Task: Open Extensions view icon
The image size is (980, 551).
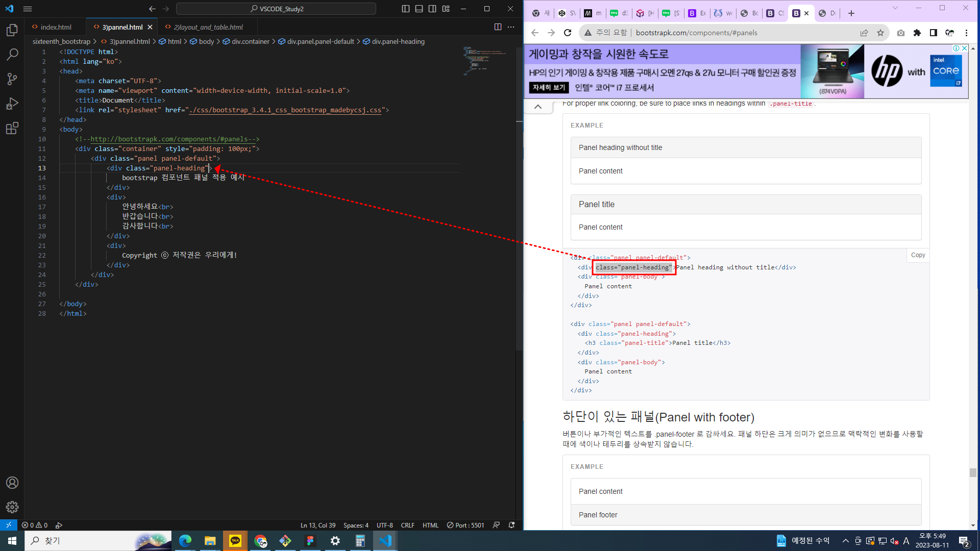Action: [12, 128]
